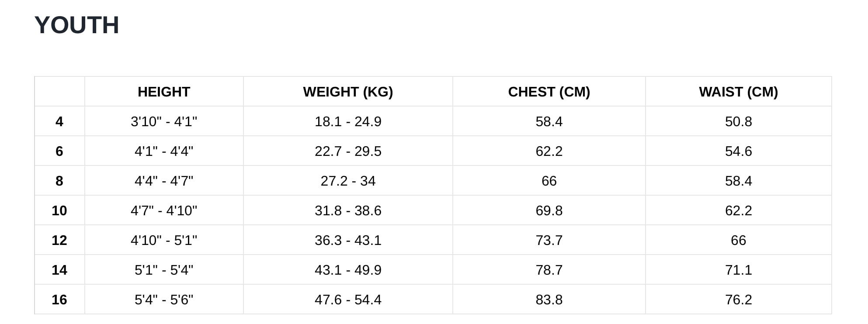Click height cell 3'10" - 4'1"
This screenshot has height=324, width=868.
[x=164, y=121]
